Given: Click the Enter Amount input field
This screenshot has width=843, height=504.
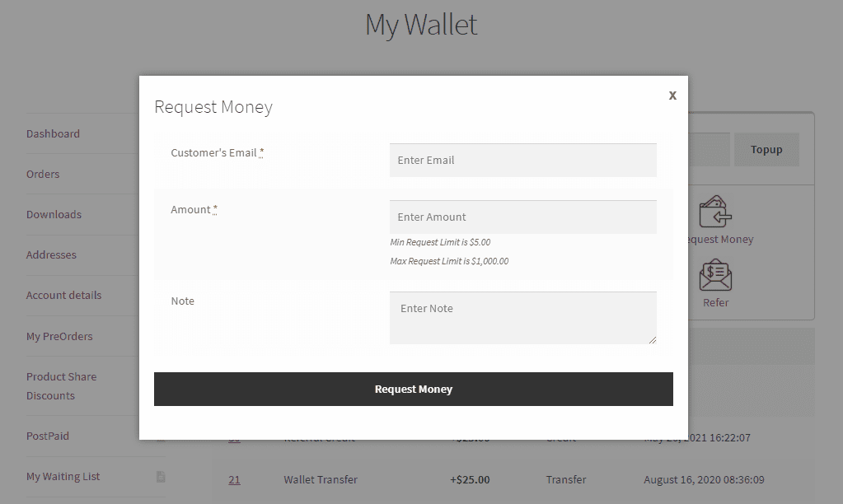Looking at the screenshot, I should (522, 217).
